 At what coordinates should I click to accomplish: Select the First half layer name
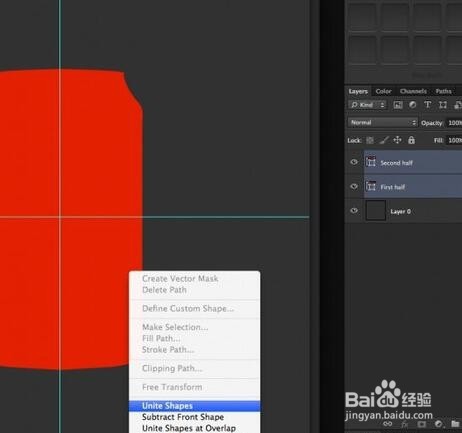coord(393,187)
